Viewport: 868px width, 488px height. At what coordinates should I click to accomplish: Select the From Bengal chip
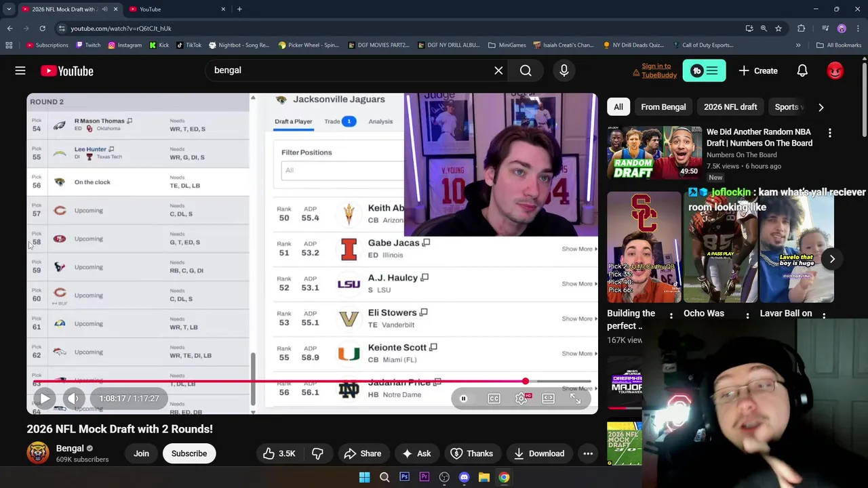pos(663,107)
